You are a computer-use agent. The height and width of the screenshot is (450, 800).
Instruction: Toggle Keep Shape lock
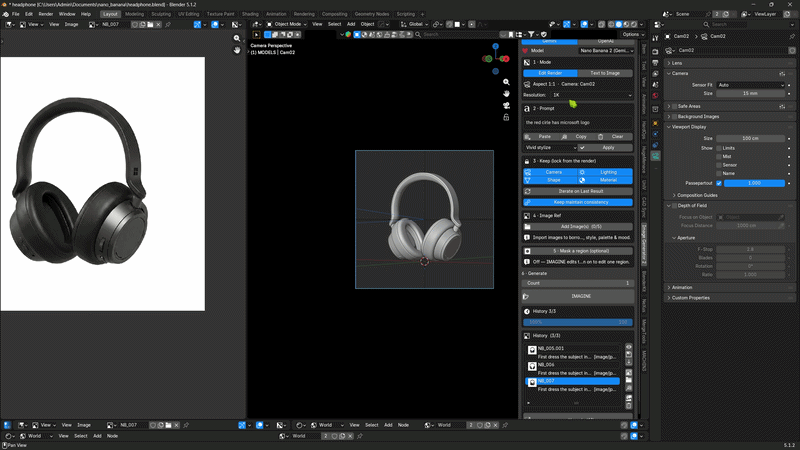(x=550, y=180)
